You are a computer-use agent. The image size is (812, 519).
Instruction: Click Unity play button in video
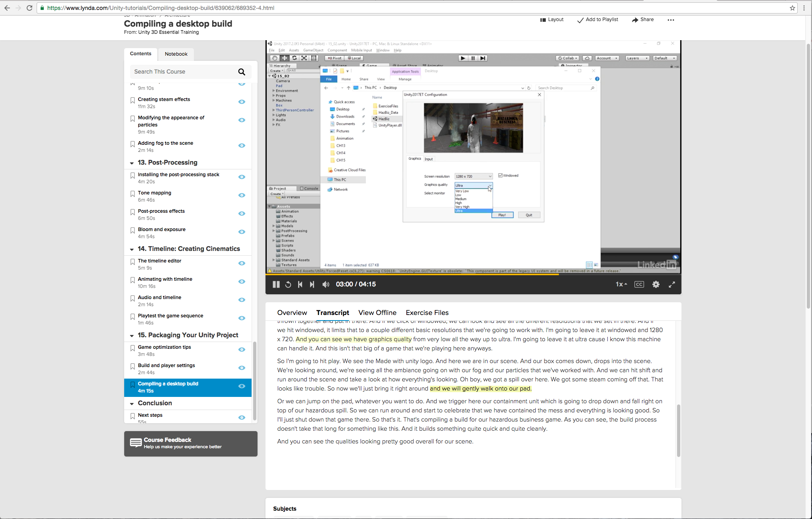(463, 58)
